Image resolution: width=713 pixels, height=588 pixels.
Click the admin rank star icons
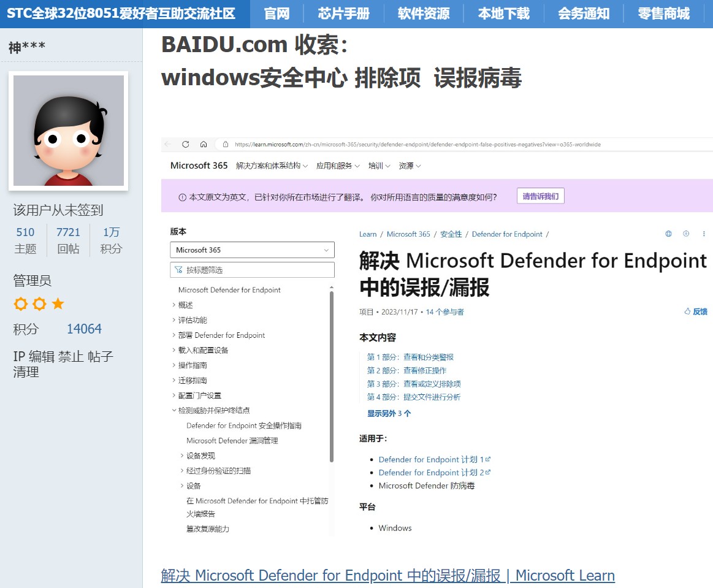pos(39,304)
